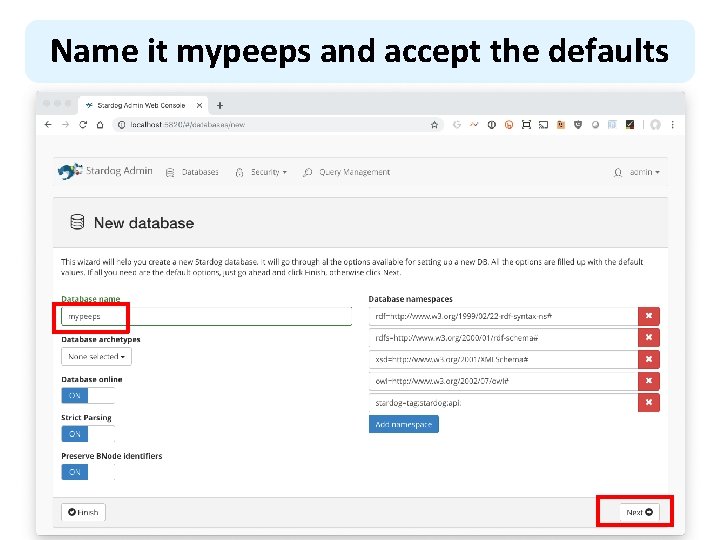Select the Stardog Admin Web Console tab

(143, 106)
